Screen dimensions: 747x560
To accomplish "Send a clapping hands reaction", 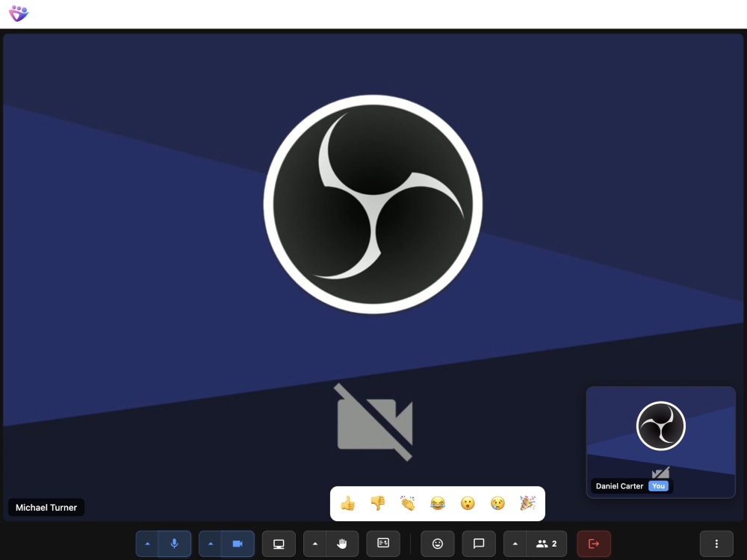I will click(x=408, y=503).
